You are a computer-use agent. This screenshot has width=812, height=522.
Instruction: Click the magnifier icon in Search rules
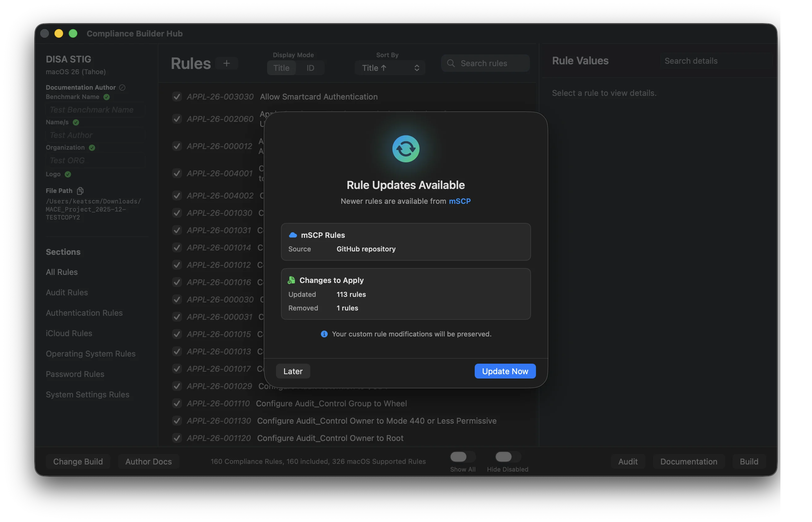coord(451,63)
